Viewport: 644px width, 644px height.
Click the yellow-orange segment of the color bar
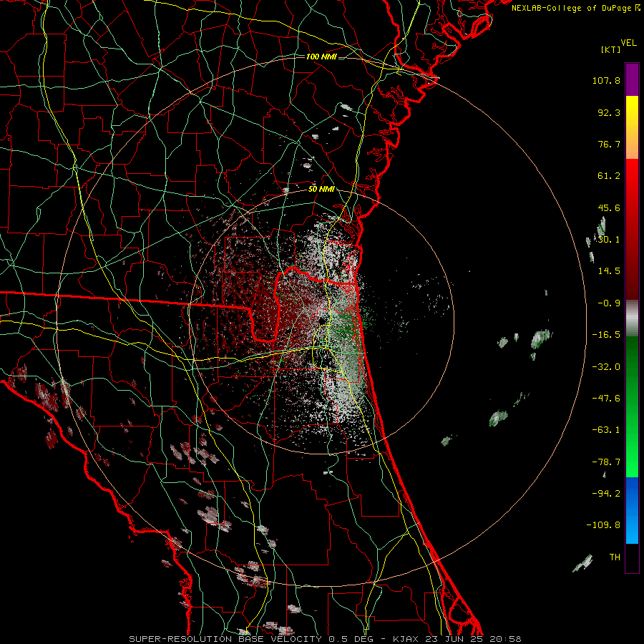632,127
